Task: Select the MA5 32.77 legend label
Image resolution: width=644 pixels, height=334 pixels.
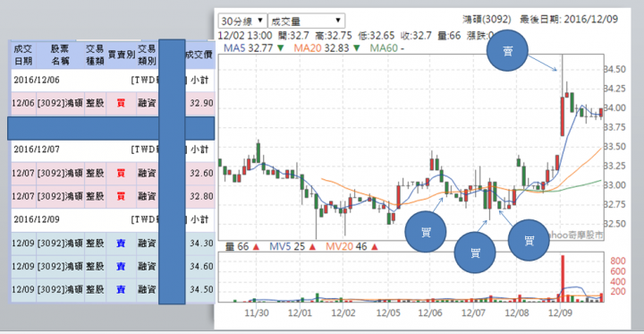Action: point(248,48)
